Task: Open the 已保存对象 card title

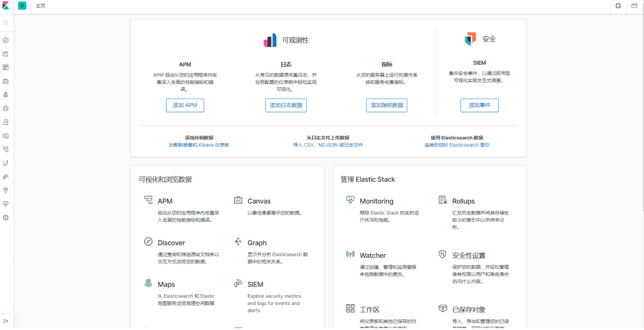Action: (469, 309)
